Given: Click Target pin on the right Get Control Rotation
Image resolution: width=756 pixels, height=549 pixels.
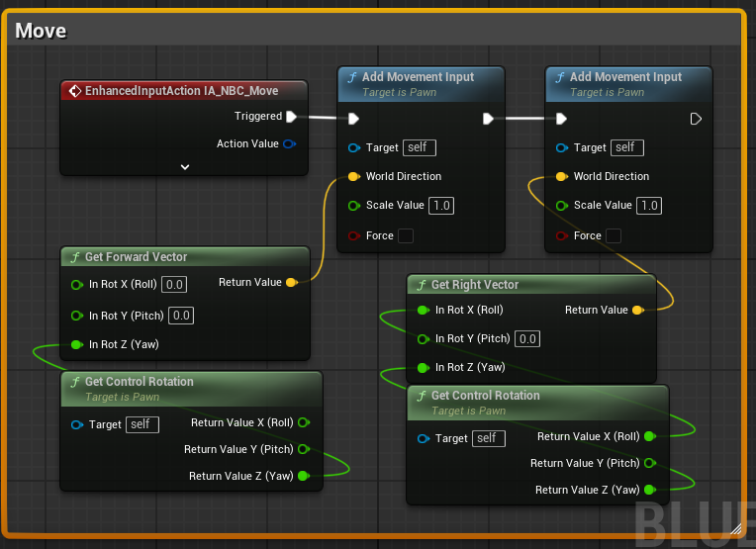Looking at the screenshot, I should click(x=423, y=438).
